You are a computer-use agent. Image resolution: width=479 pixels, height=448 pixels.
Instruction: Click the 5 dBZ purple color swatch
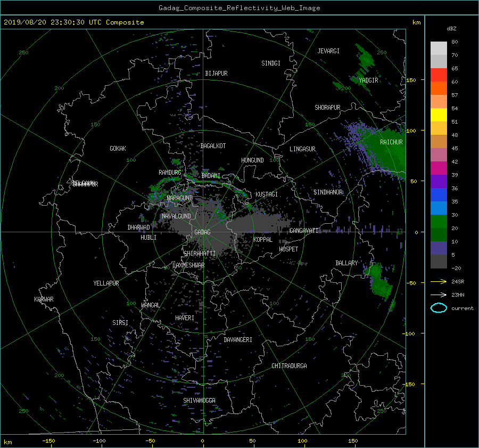pos(439,248)
